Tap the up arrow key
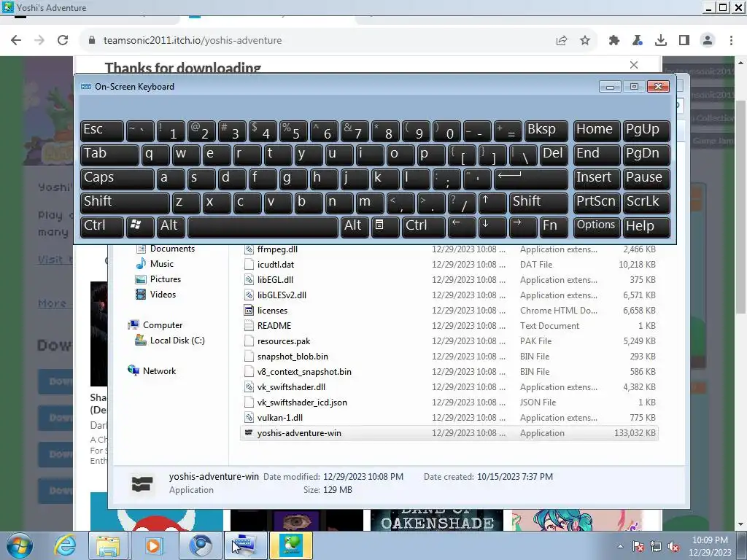 (x=492, y=203)
